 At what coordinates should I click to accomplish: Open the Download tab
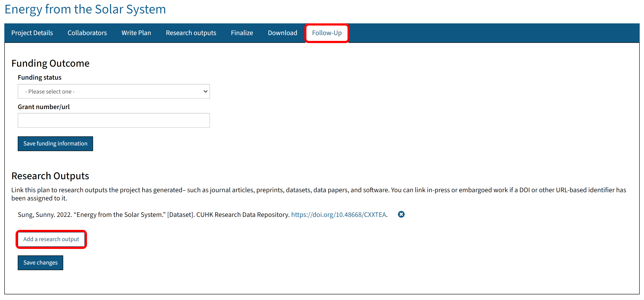(x=282, y=33)
